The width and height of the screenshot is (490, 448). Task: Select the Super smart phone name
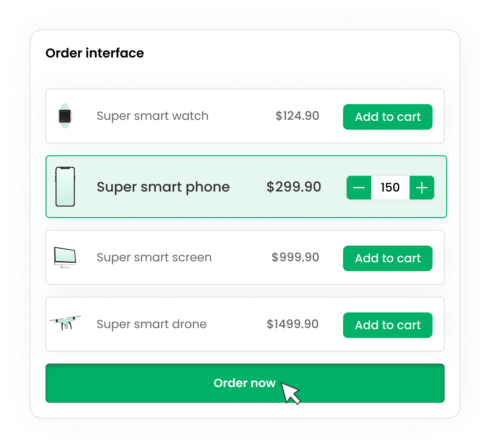point(163,187)
